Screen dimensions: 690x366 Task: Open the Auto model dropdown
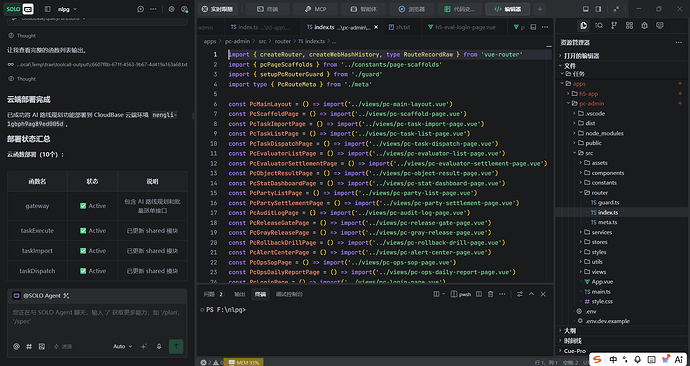tap(122, 347)
